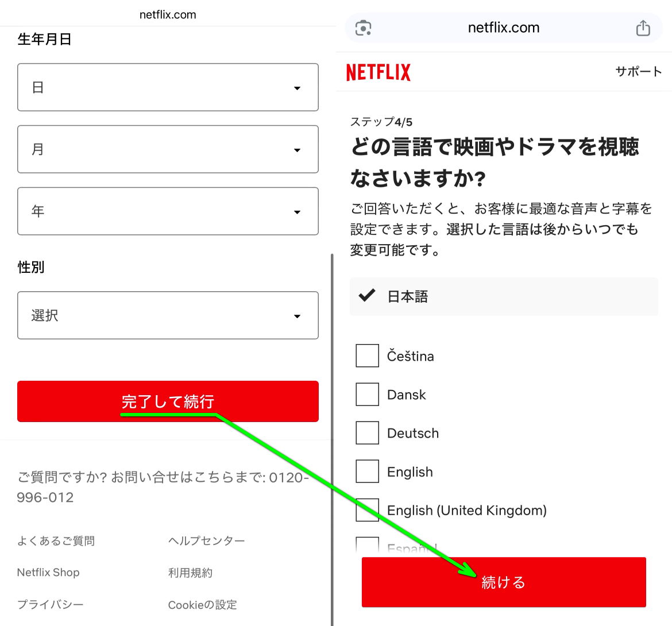
Task: Open the よくあるご質問 footer link
Action: pos(56,541)
